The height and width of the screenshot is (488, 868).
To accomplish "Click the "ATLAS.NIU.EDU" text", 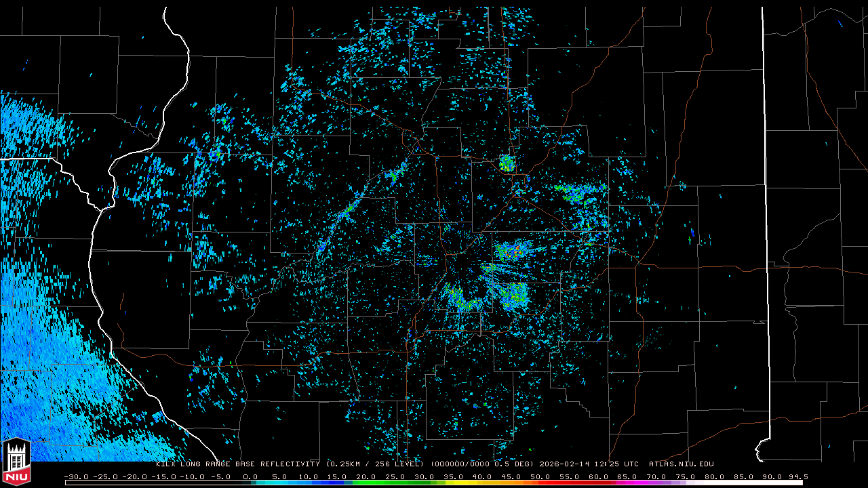I will pyautogui.click(x=682, y=464).
